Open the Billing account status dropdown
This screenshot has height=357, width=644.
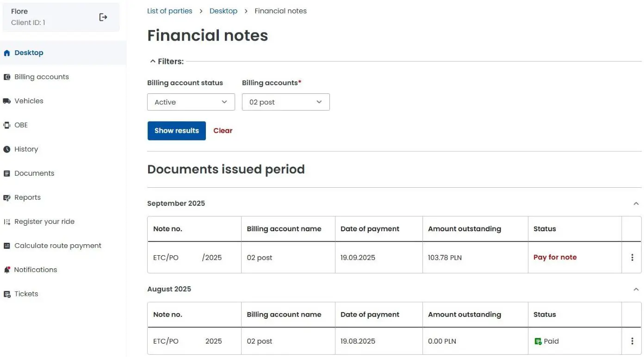pyautogui.click(x=191, y=102)
